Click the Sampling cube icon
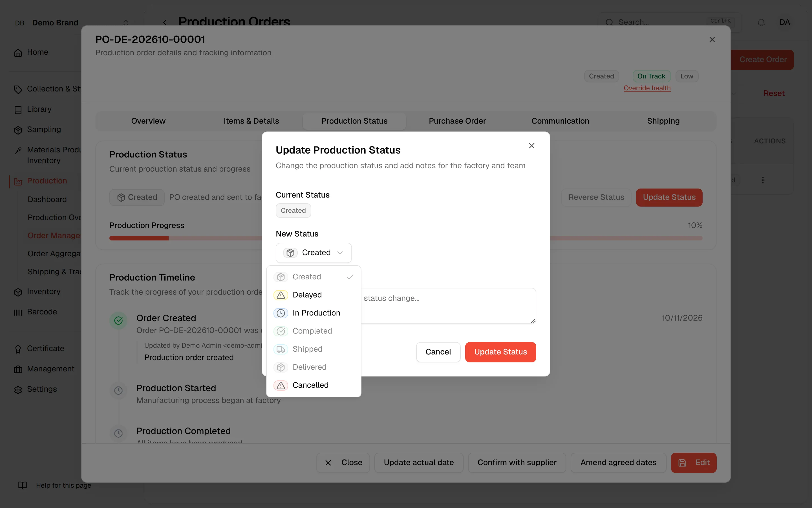Screen dimensions: 812x508 coord(18,130)
